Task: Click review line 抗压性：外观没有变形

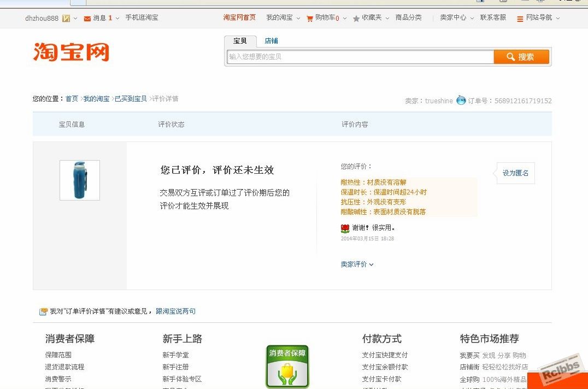Action: [x=373, y=202]
